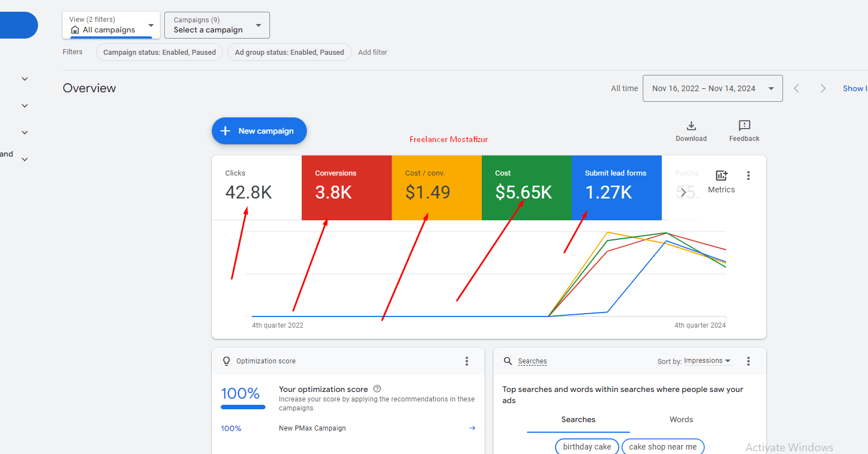Viewport: 868px width, 454px height.
Task: Click the New campaign button
Action: pyautogui.click(x=259, y=131)
